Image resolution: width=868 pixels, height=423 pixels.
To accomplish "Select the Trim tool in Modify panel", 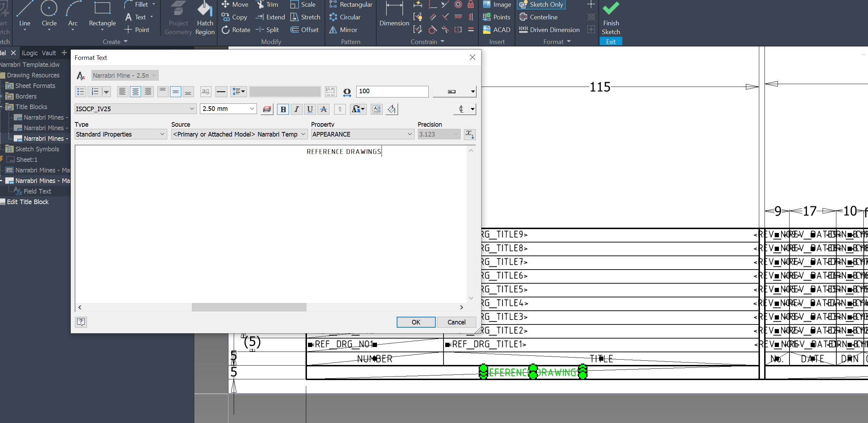I will [268, 4].
